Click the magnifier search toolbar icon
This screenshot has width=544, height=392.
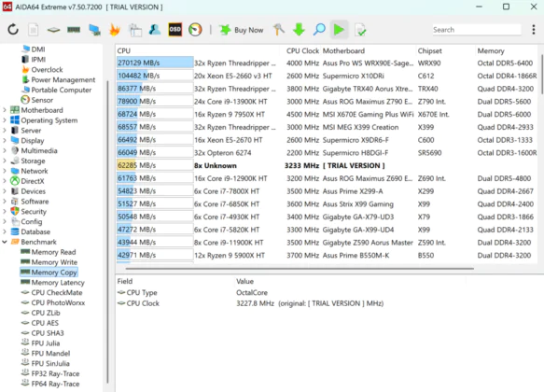click(x=319, y=30)
